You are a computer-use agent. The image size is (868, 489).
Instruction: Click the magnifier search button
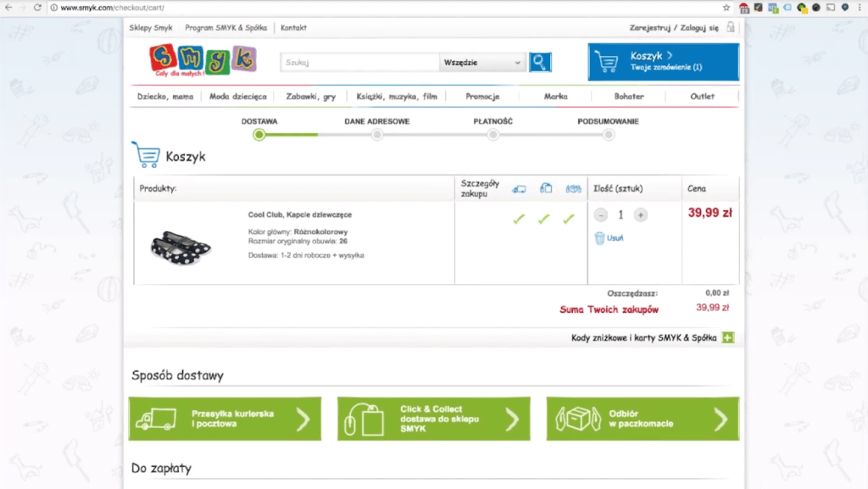(x=540, y=62)
